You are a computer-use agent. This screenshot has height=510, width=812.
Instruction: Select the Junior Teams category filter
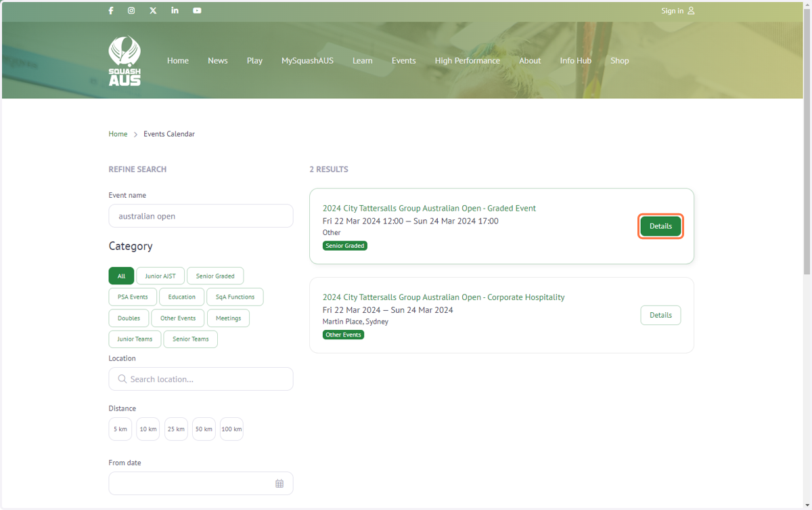[x=135, y=339]
